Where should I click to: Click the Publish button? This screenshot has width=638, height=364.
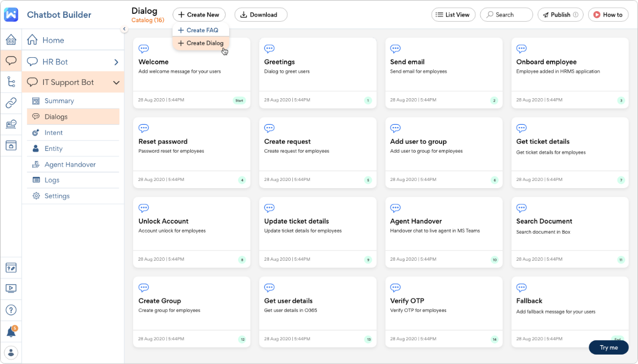coord(560,14)
